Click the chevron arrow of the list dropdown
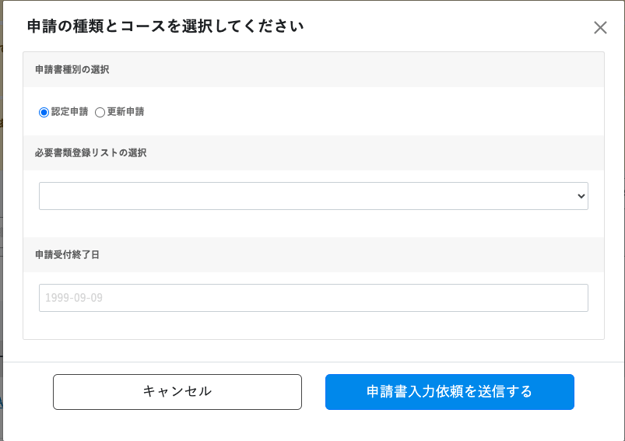 tap(581, 196)
